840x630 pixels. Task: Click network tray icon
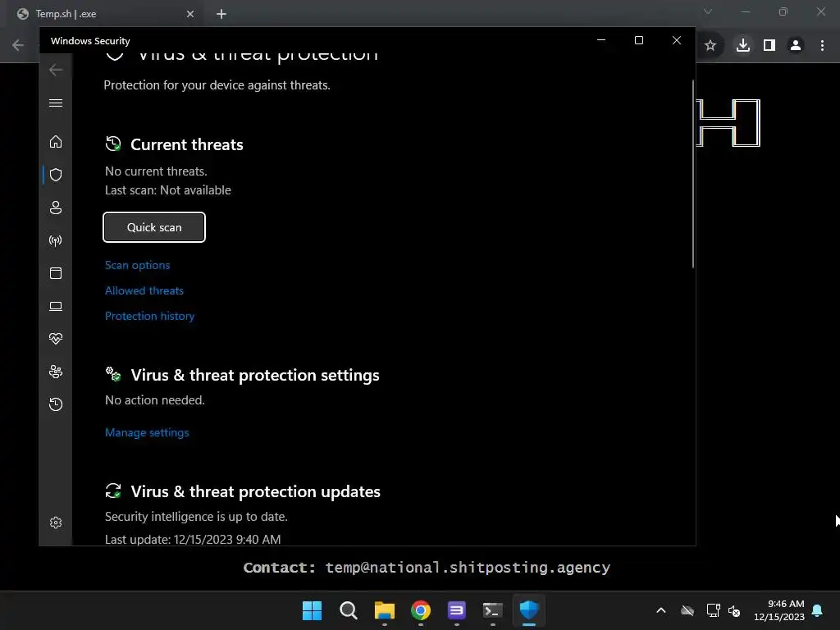coord(713,610)
